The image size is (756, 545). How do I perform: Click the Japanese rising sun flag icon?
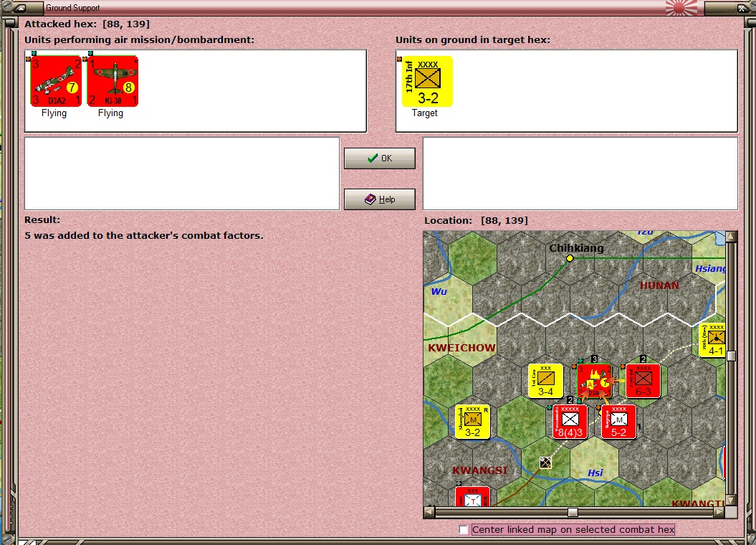point(681,7)
